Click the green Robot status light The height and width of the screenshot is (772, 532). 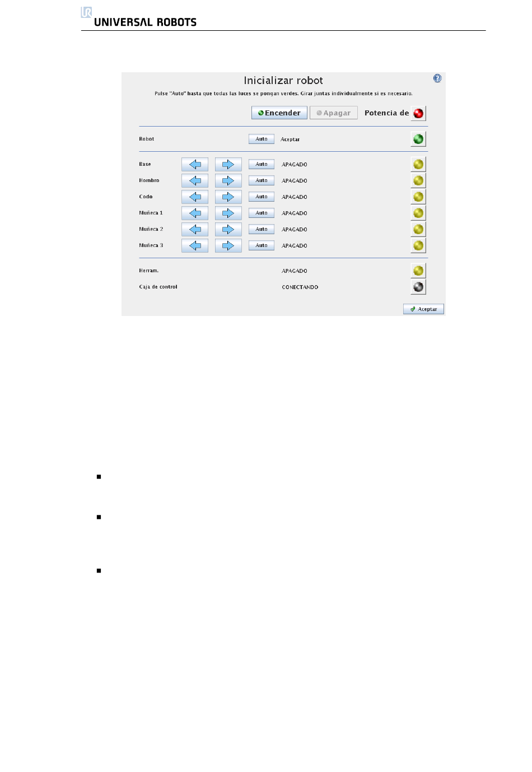tap(418, 139)
